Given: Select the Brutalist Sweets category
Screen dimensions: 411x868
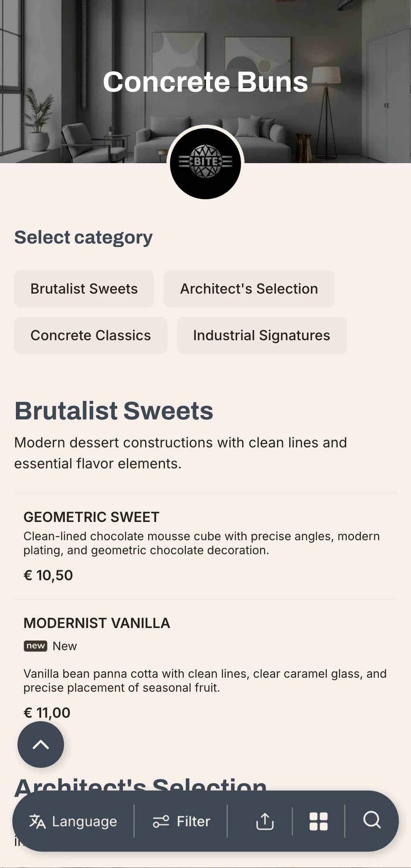Looking at the screenshot, I should coord(84,289).
